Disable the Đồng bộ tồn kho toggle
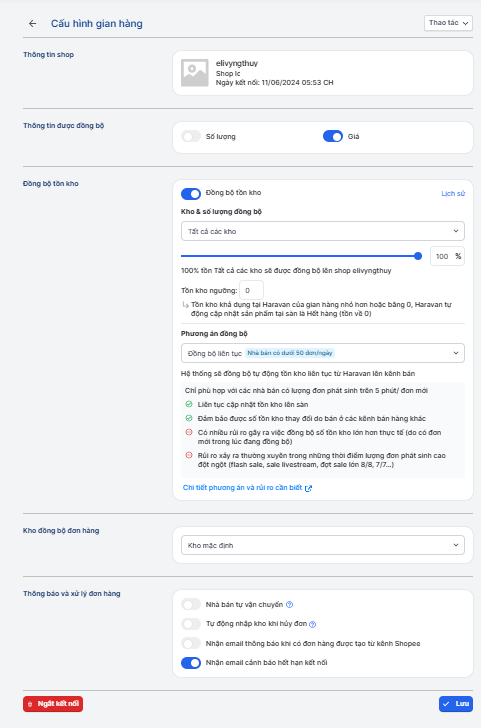This screenshot has height=728, width=481. point(191,193)
